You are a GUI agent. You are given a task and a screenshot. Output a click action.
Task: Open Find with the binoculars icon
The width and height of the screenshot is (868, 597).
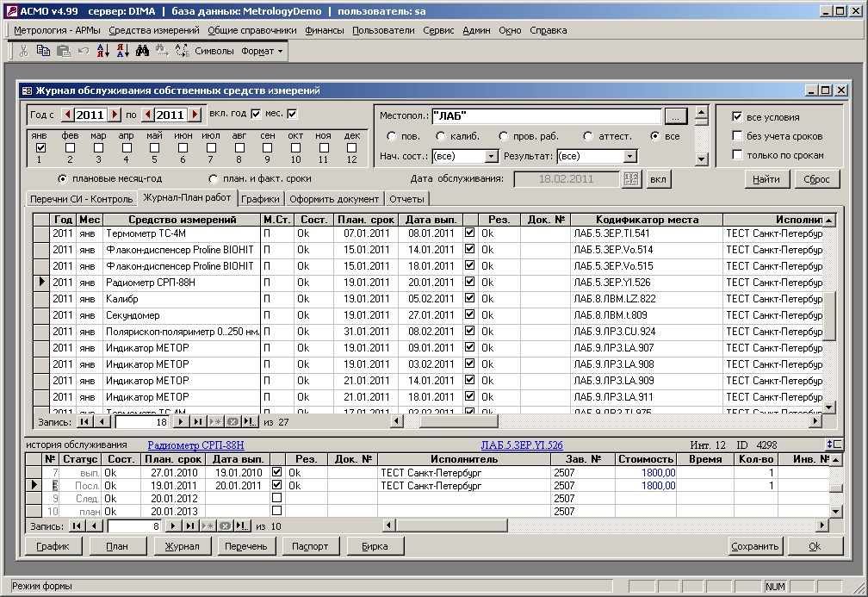point(142,51)
